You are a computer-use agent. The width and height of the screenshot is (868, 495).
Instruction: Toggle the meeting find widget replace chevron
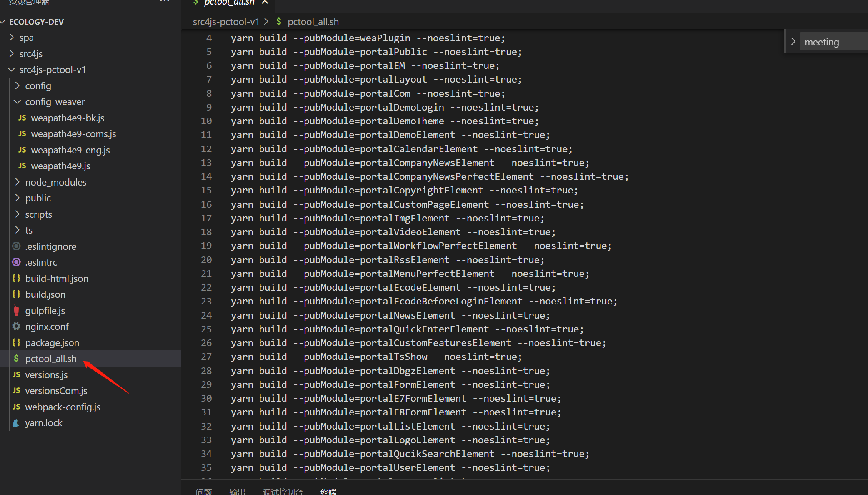pos(793,42)
